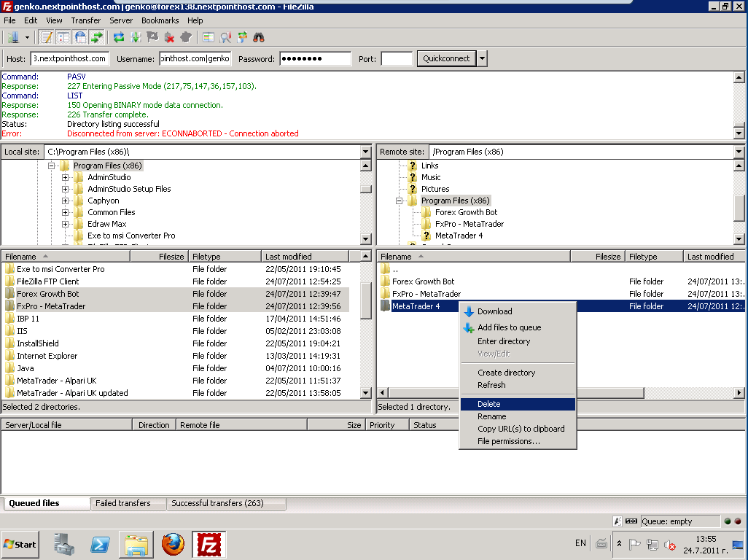The width and height of the screenshot is (748, 560).
Task: Choose Create directory in context menu
Action: coord(518,373)
